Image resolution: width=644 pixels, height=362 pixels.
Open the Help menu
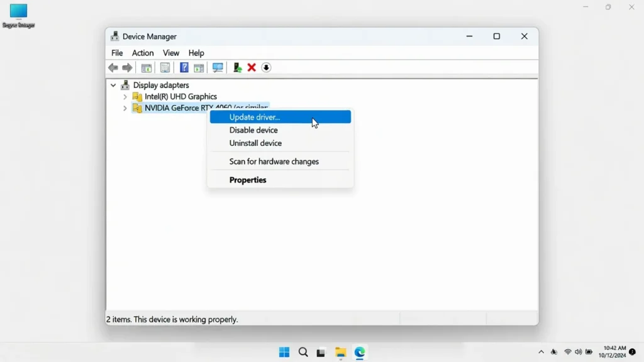pyautogui.click(x=196, y=53)
